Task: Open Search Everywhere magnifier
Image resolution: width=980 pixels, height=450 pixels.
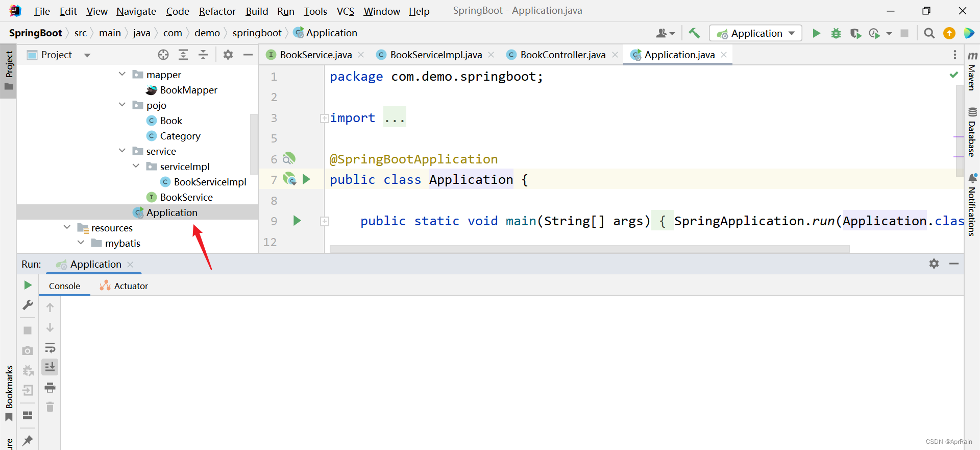Action: (x=929, y=33)
